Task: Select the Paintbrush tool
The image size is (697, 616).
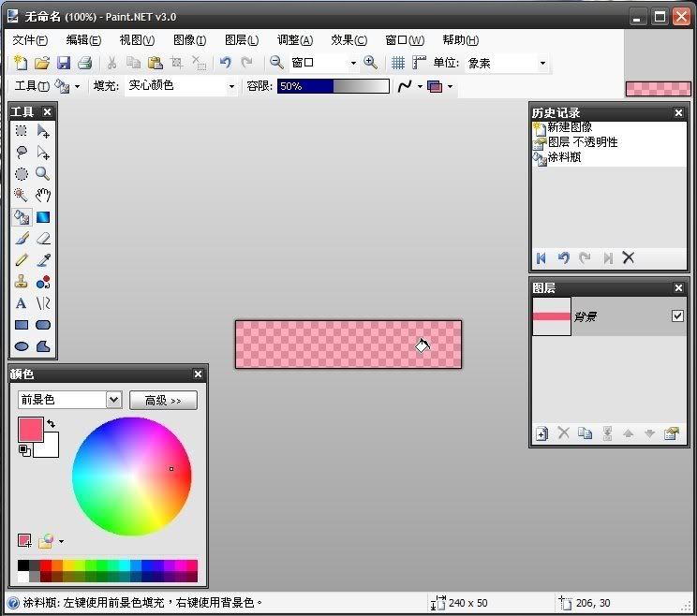Action: coord(21,239)
